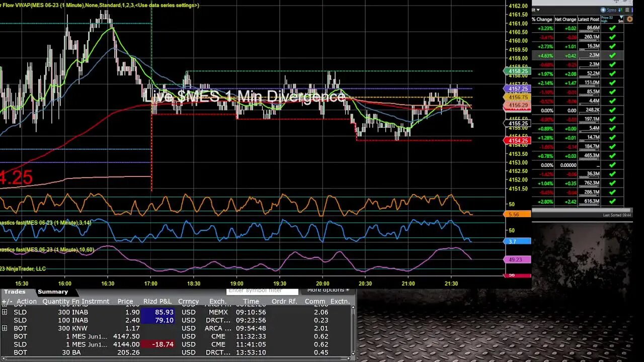The width and height of the screenshot is (644, 362).
Task: Expand the BOT 300 KNW trade row
Action: pos(5,328)
